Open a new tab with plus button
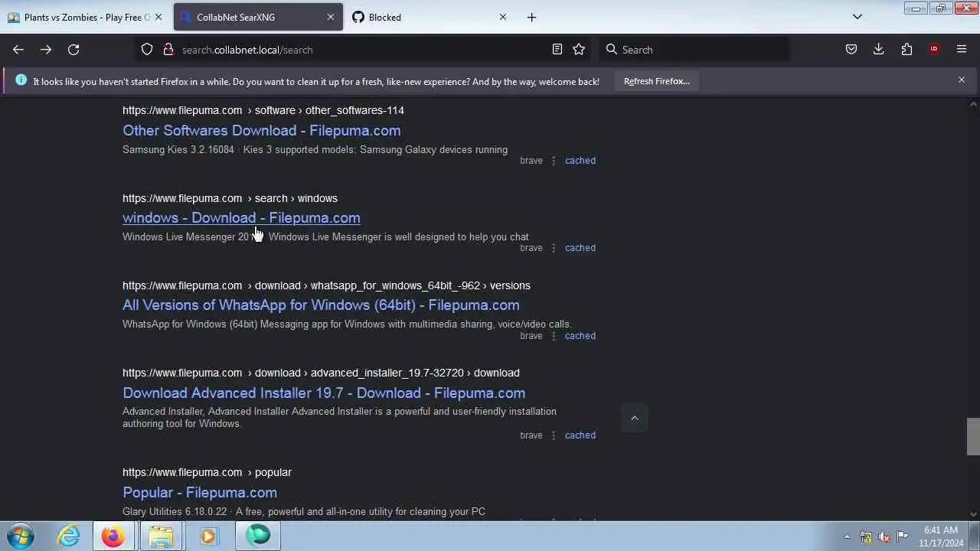 click(532, 17)
